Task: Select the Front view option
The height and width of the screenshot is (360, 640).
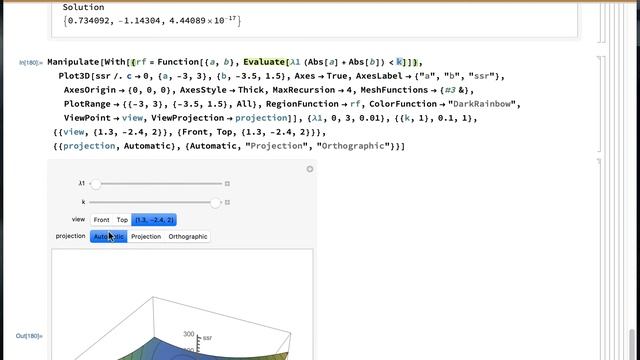Action: pyautogui.click(x=101, y=220)
